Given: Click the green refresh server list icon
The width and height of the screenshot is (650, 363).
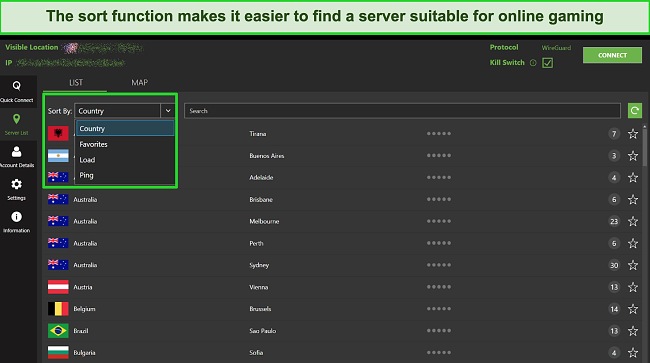Looking at the screenshot, I should coord(635,111).
